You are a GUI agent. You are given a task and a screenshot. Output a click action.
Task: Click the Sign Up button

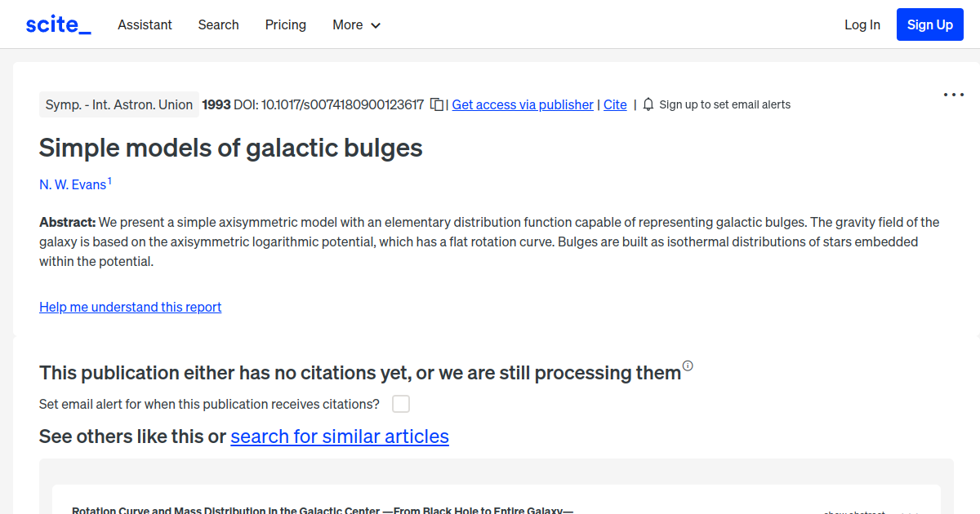point(929,24)
